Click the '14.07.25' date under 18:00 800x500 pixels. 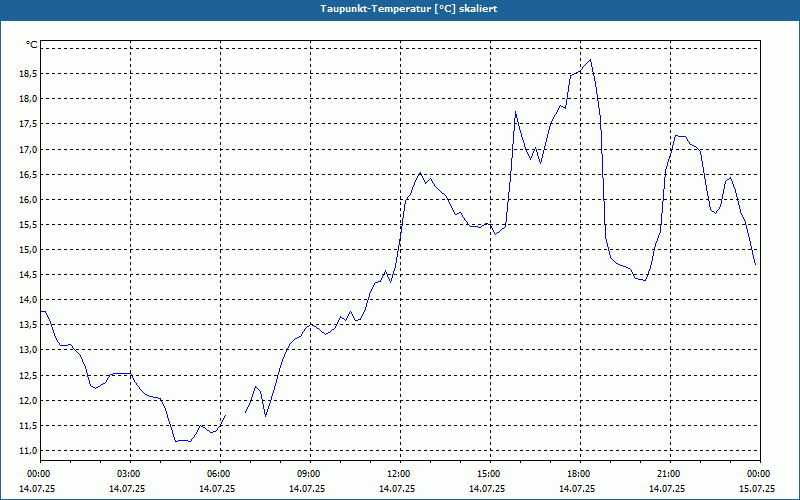click(x=577, y=488)
